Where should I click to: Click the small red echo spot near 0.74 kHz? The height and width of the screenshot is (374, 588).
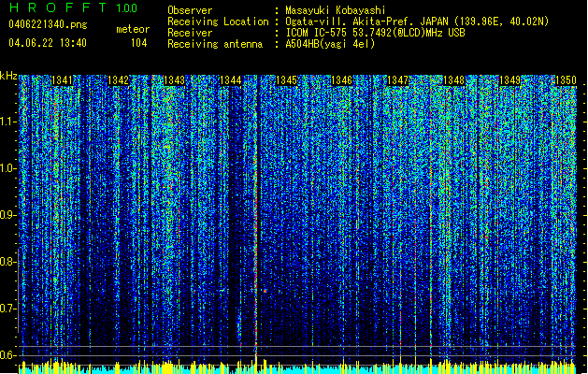coord(265,291)
